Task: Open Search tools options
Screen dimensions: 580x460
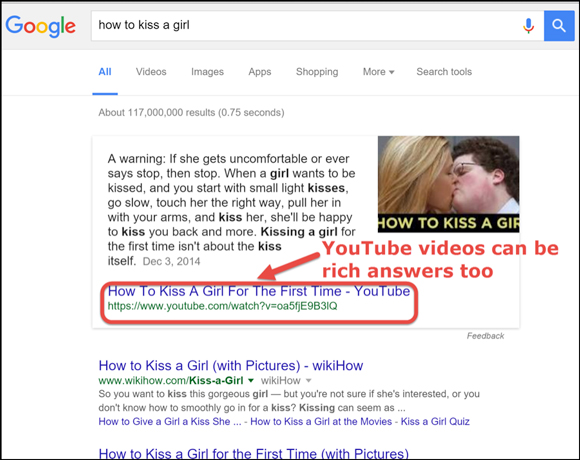Action: [x=444, y=72]
